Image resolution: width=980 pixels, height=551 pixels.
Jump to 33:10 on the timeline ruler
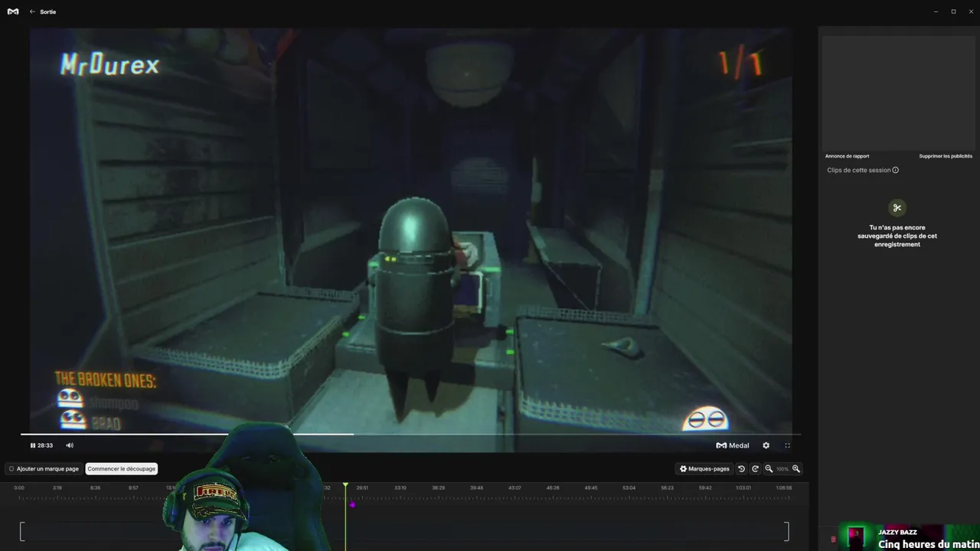tap(400, 487)
